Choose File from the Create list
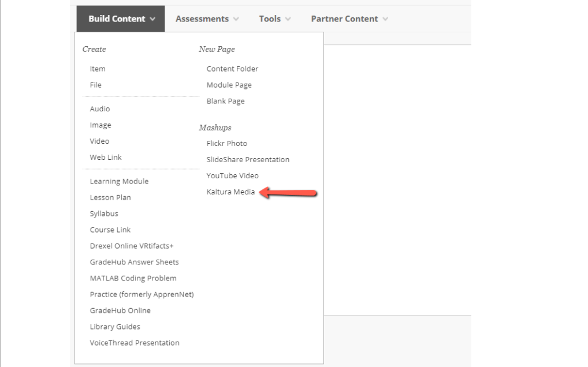This screenshot has height=367, width=588. [96, 85]
